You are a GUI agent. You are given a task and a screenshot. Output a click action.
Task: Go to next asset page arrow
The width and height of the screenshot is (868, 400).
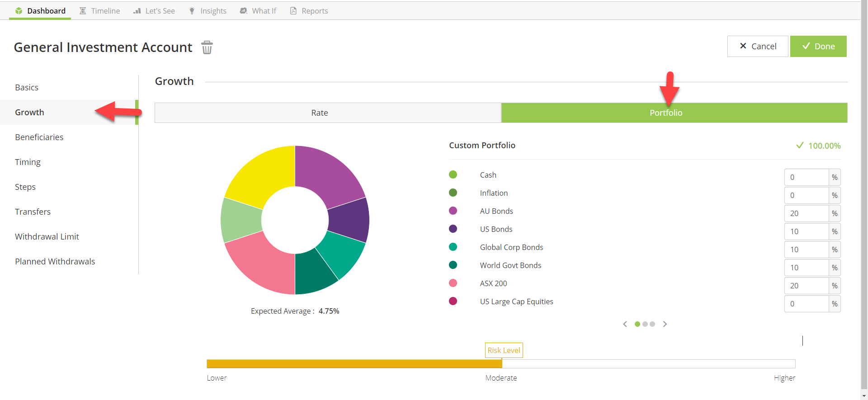[x=665, y=324]
